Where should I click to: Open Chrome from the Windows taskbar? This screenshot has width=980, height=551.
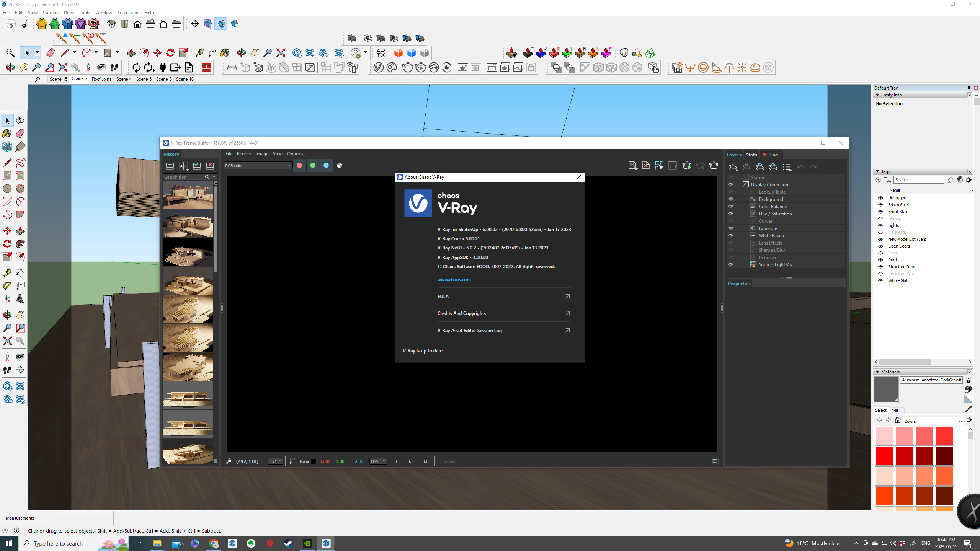pos(214,543)
